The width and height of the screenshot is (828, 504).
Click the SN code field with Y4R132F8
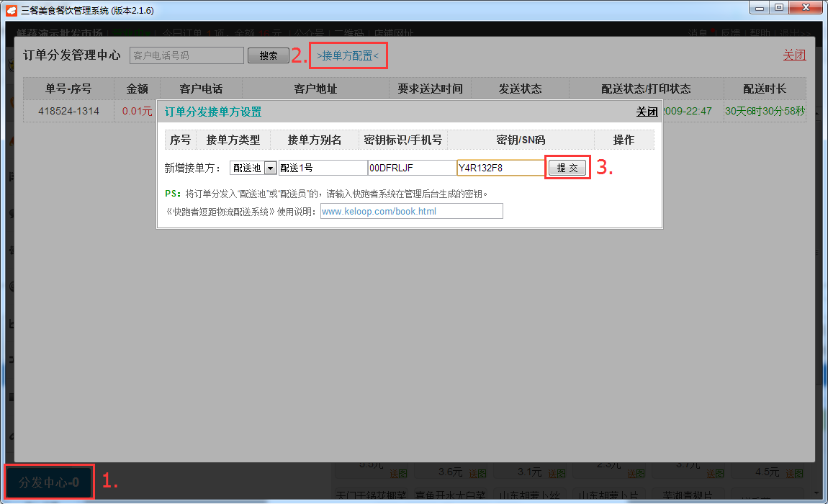point(500,168)
